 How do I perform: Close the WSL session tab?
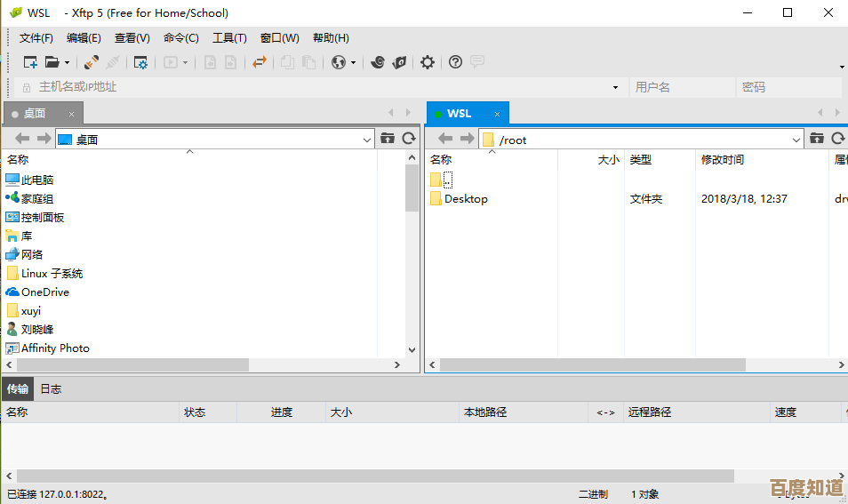pos(498,114)
